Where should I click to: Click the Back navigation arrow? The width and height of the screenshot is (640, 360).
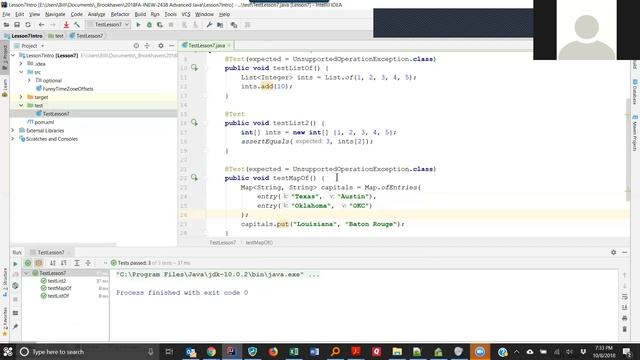point(41,25)
